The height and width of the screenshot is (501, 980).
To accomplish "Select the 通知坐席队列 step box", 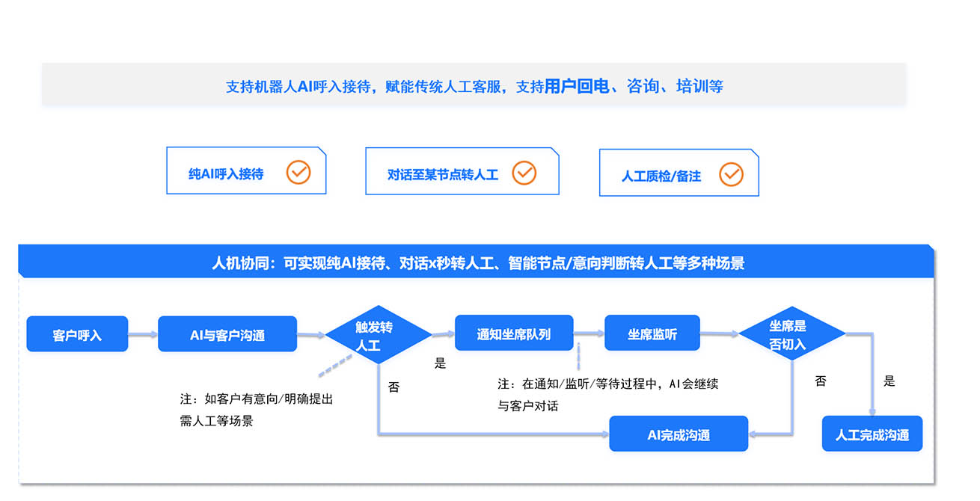I will click(x=513, y=334).
